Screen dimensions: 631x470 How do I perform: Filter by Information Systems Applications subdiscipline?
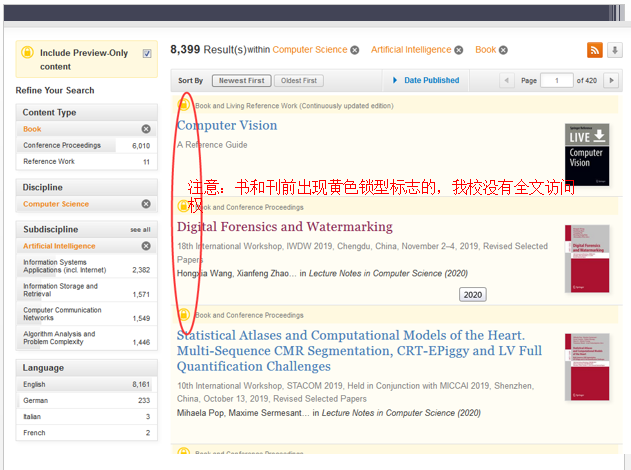[x=87, y=266]
